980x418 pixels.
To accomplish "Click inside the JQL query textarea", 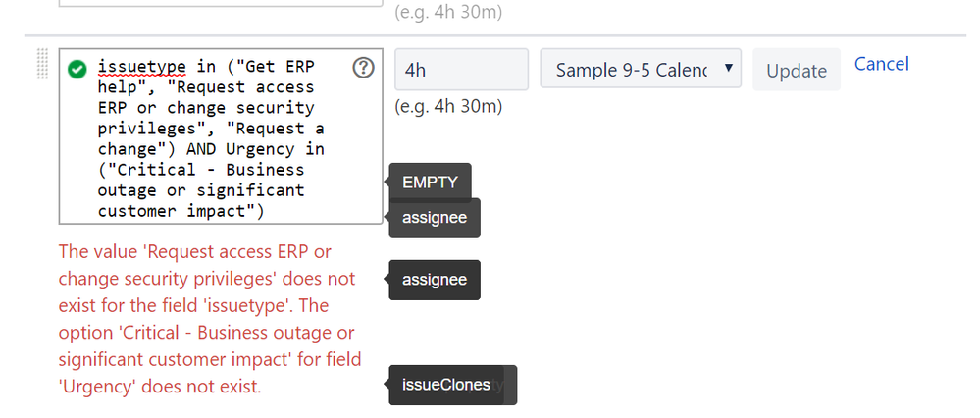I will (x=221, y=136).
